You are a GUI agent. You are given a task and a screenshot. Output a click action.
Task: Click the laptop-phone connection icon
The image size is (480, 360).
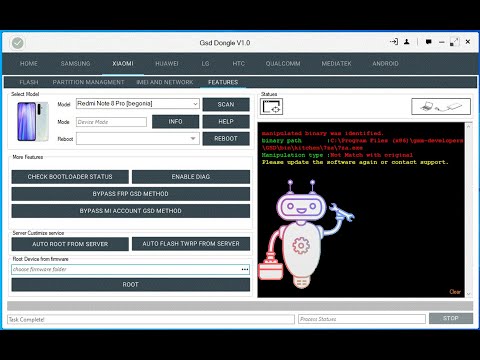point(441,107)
